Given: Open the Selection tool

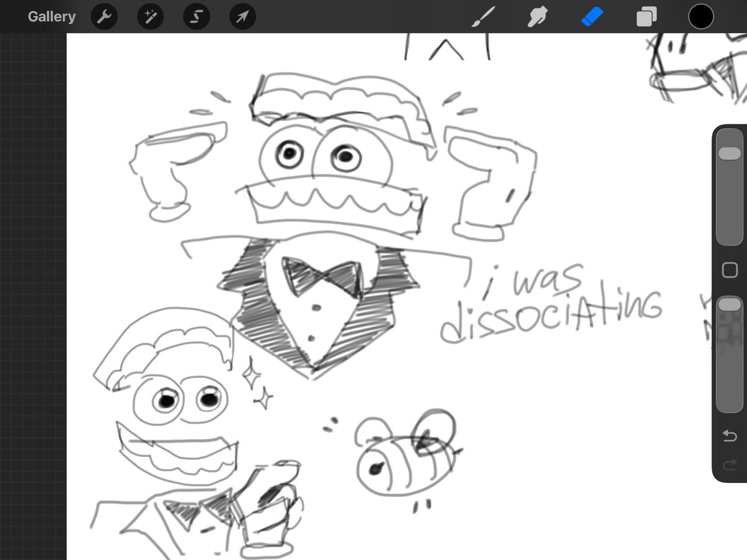Looking at the screenshot, I should (x=196, y=17).
